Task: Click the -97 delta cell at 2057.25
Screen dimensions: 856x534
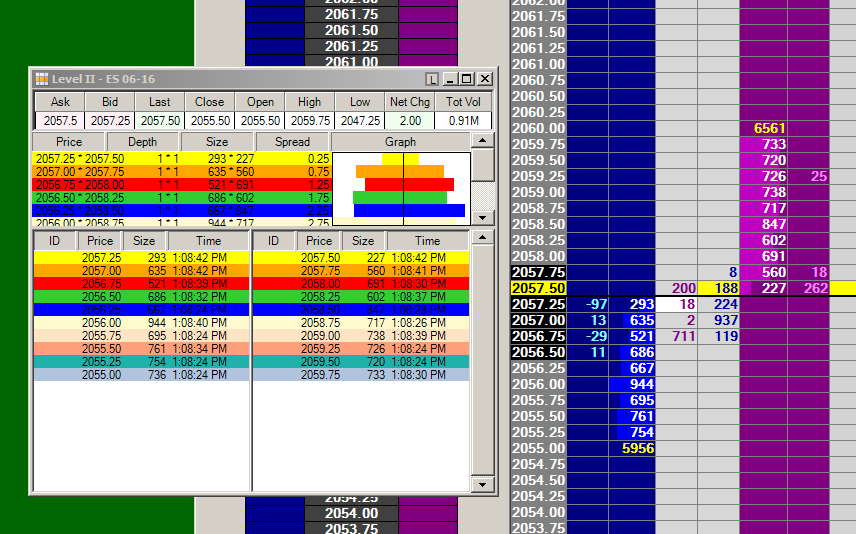Action: [x=588, y=304]
